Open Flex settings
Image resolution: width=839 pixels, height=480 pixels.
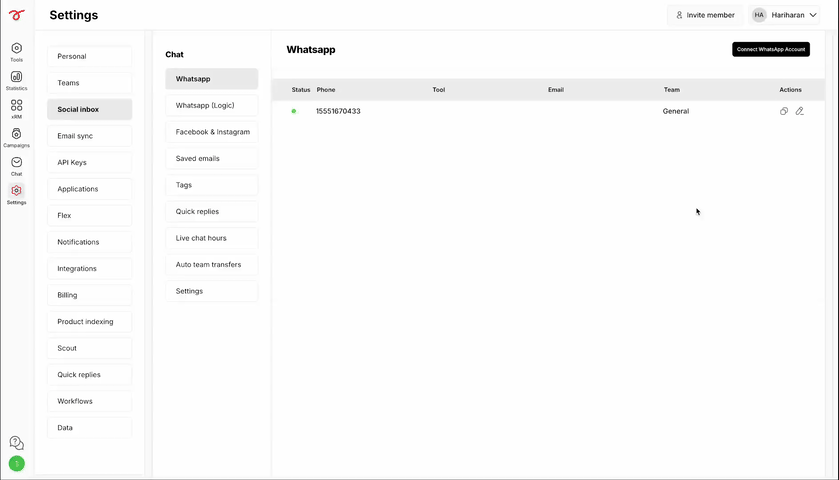coord(89,215)
